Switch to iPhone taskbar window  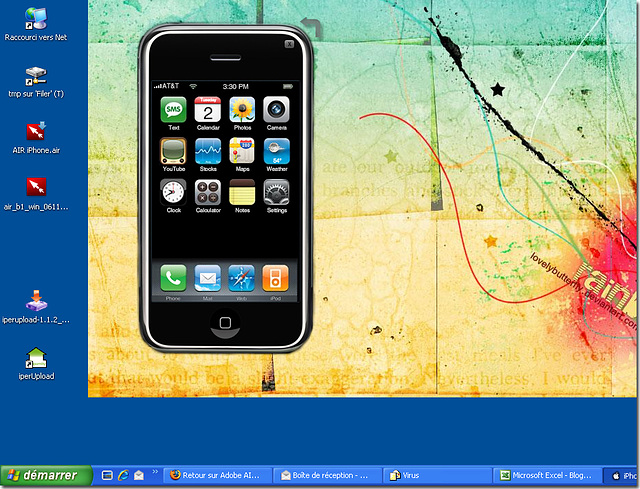[622, 476]
